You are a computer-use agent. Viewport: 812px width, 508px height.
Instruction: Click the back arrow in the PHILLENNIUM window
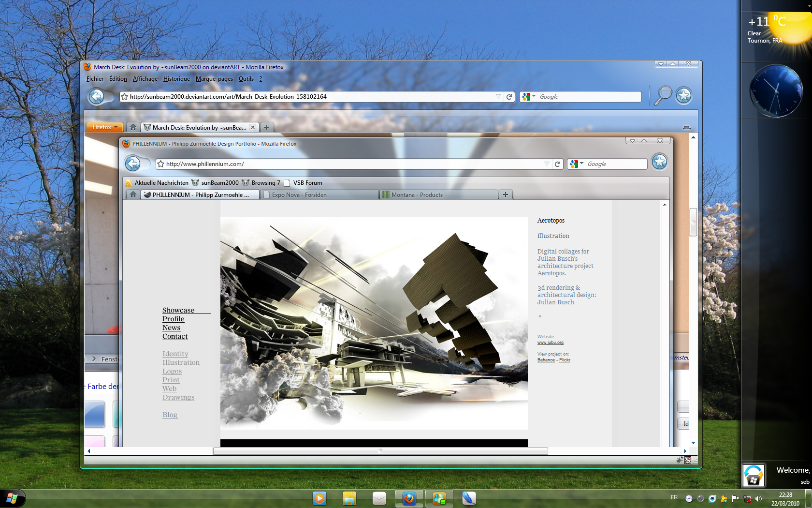tap(133, 164)
